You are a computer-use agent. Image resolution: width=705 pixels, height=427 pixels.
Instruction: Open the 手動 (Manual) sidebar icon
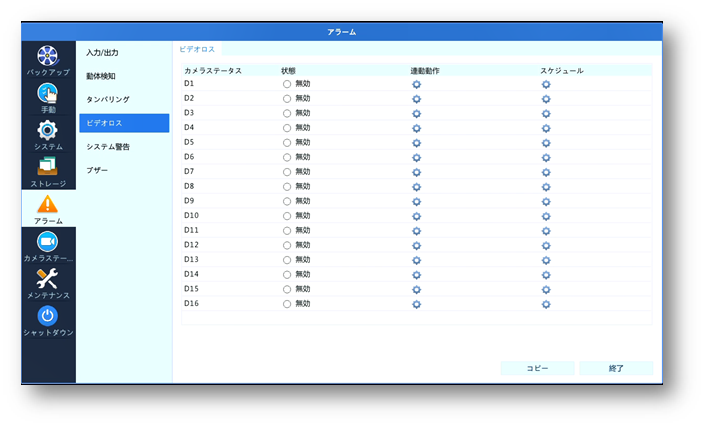tap(48, 93)
